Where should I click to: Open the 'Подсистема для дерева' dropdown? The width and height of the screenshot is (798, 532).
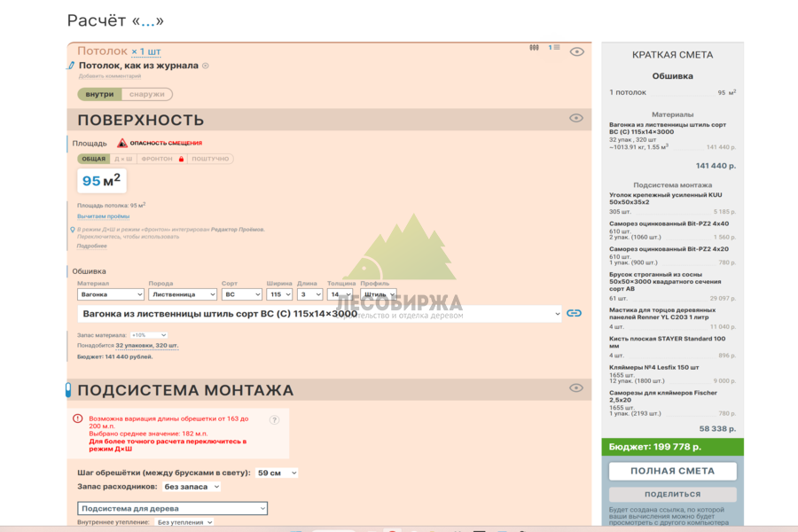(173, 508)
